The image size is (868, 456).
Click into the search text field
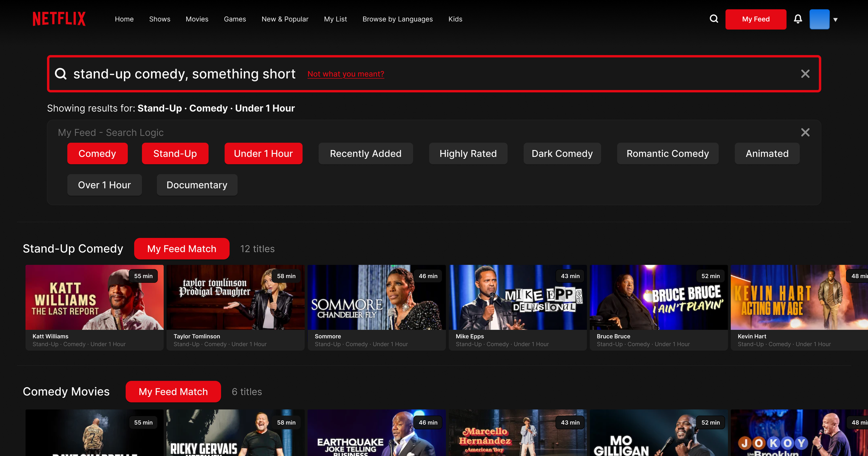434,74
